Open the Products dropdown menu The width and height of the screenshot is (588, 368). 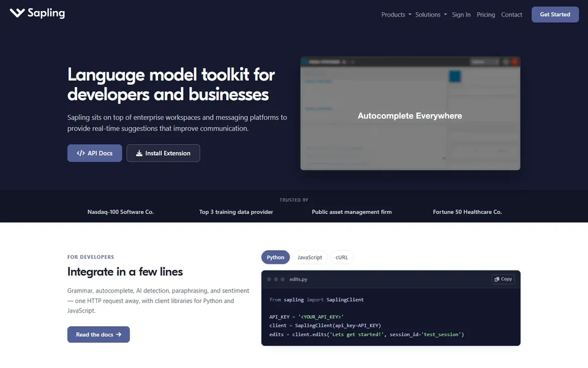396,15
